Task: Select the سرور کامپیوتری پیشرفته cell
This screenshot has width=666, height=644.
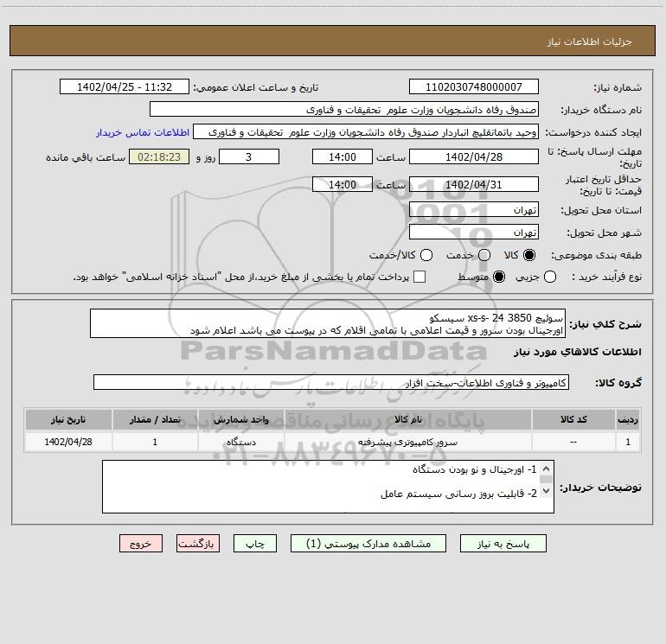Action: click(408, 442)
